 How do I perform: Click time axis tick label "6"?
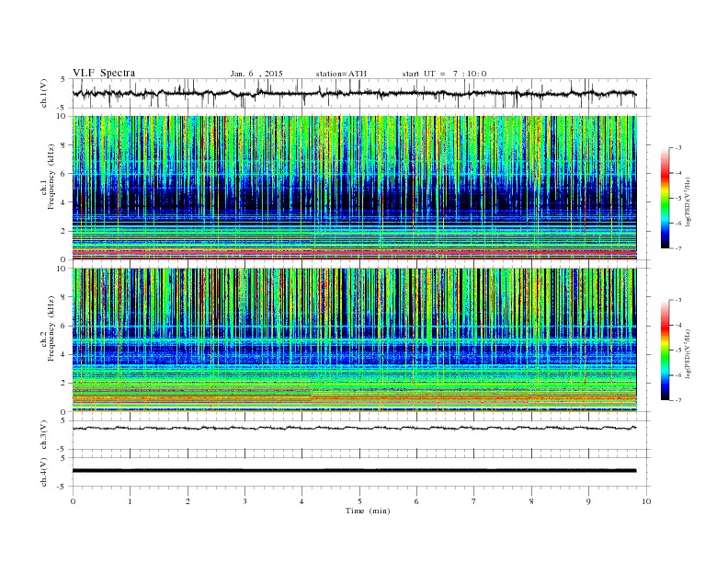coord(417,501)
